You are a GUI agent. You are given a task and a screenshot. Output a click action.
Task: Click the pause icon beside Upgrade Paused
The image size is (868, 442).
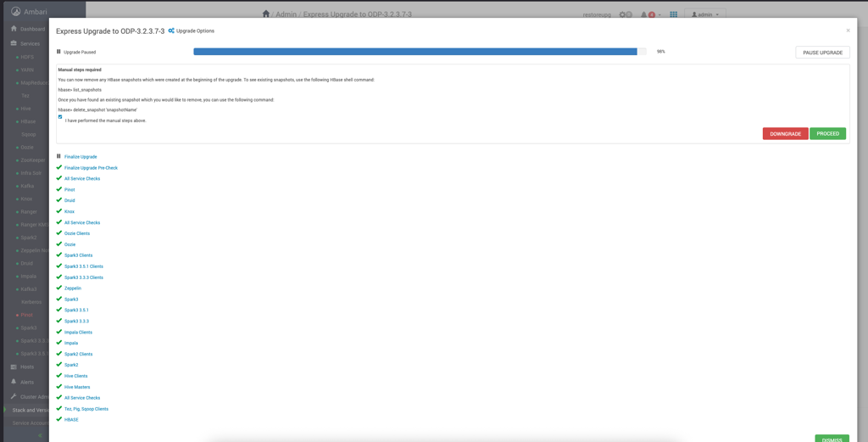(x=58, y=52)
